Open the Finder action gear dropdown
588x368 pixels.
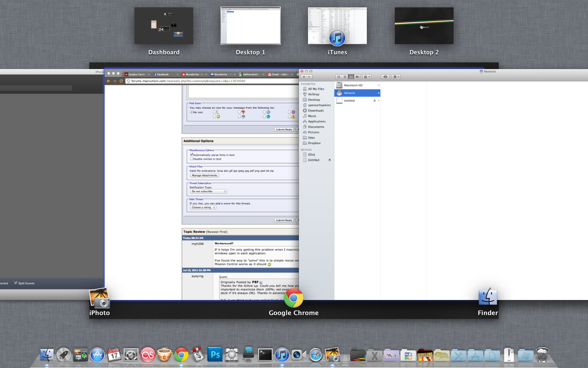tap(396, 77)
